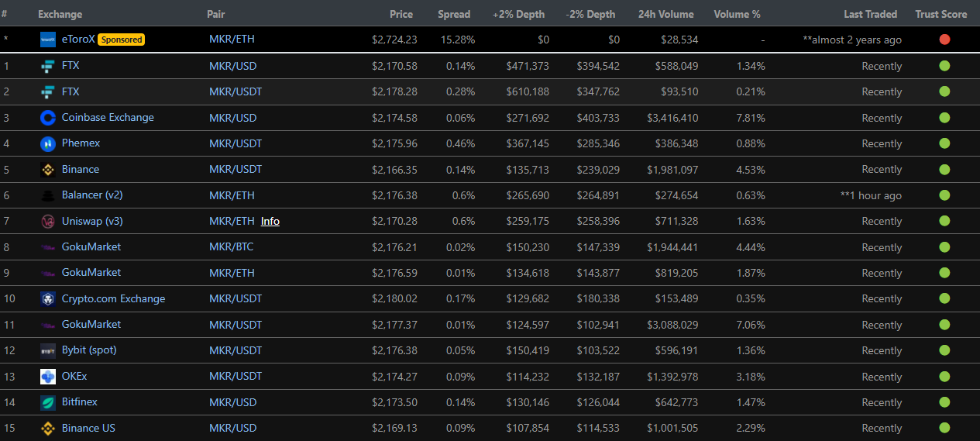Open the Phemex exchange link
This screenshot has height=441, width=980.
click(x=81, y=143)
